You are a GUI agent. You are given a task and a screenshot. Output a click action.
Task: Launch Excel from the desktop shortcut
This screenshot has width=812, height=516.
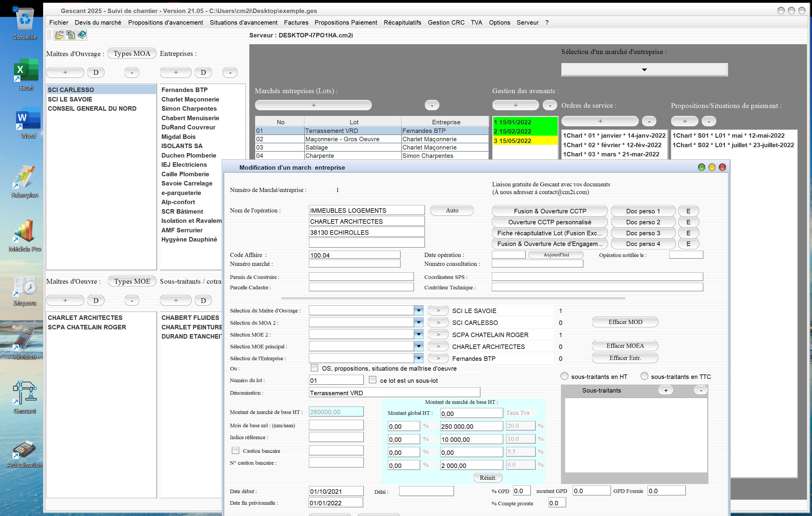click(26, 74)
